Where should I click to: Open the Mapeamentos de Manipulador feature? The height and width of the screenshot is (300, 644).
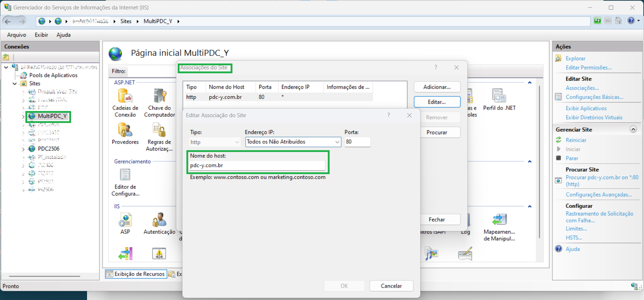tap(499, 227)
